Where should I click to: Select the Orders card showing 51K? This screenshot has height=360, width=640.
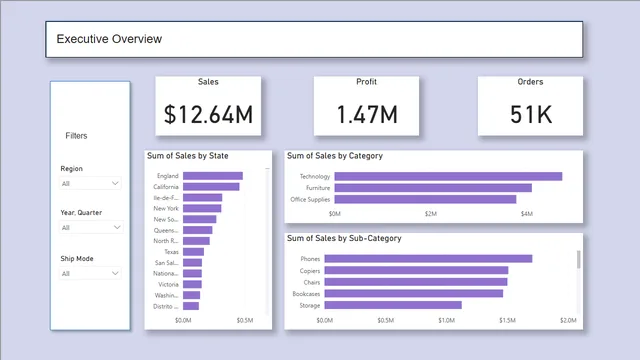point(531,106)
